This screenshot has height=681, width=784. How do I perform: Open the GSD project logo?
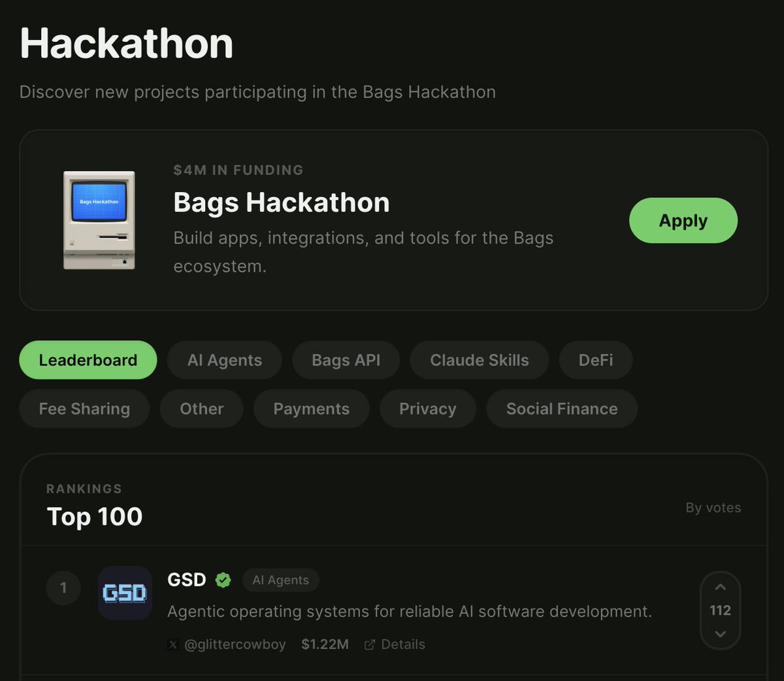pos(125,593)
